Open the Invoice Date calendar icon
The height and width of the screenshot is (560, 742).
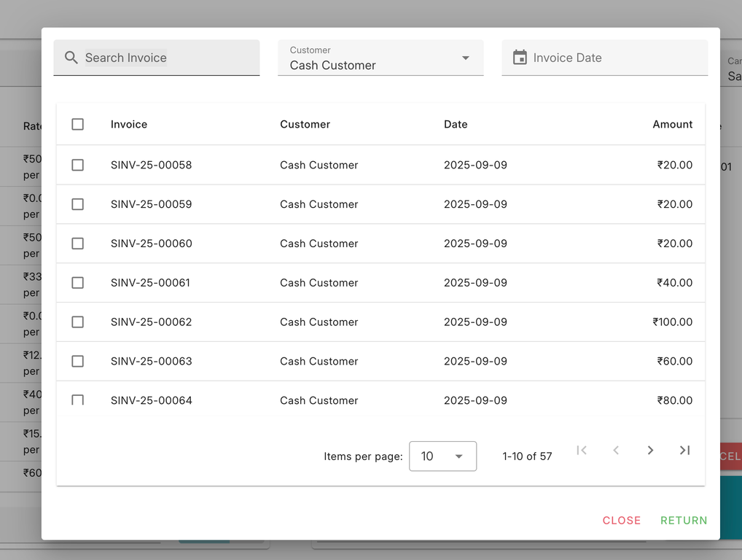click(x=520, y=58)
